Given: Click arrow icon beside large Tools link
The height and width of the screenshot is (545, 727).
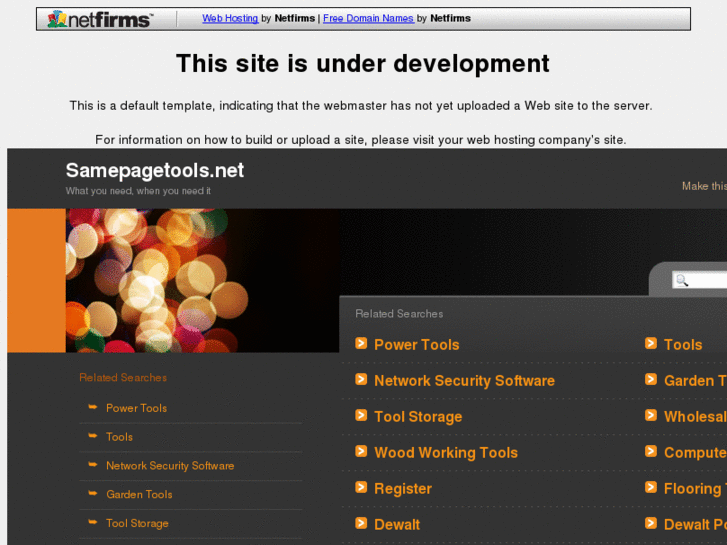Looking at the screenshot, I should point(651,343).
